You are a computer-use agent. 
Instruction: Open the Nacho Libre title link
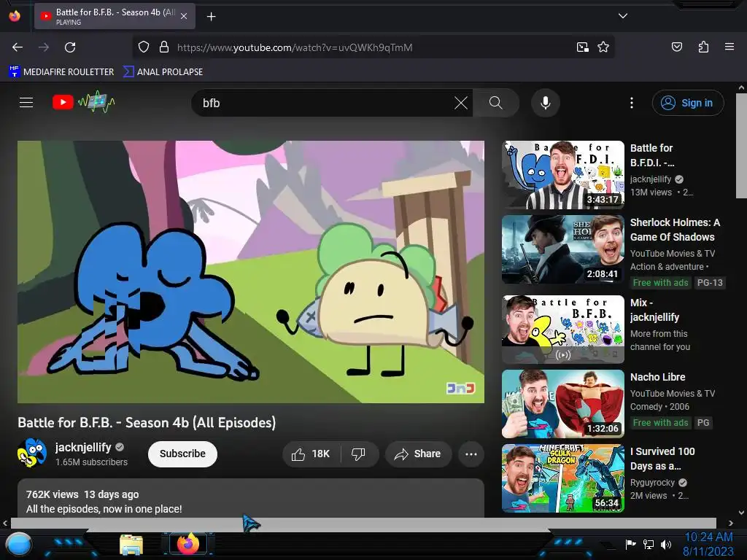pos(657,377)
